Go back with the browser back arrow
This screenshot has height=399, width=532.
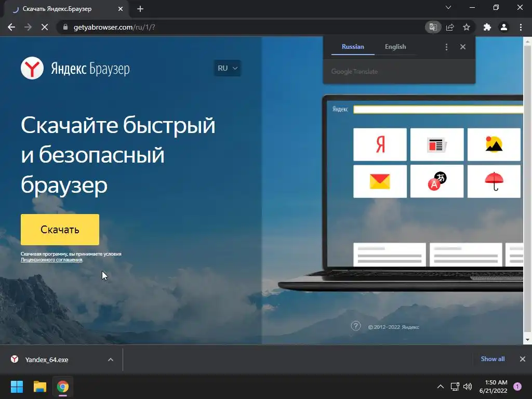click(11, 27)
